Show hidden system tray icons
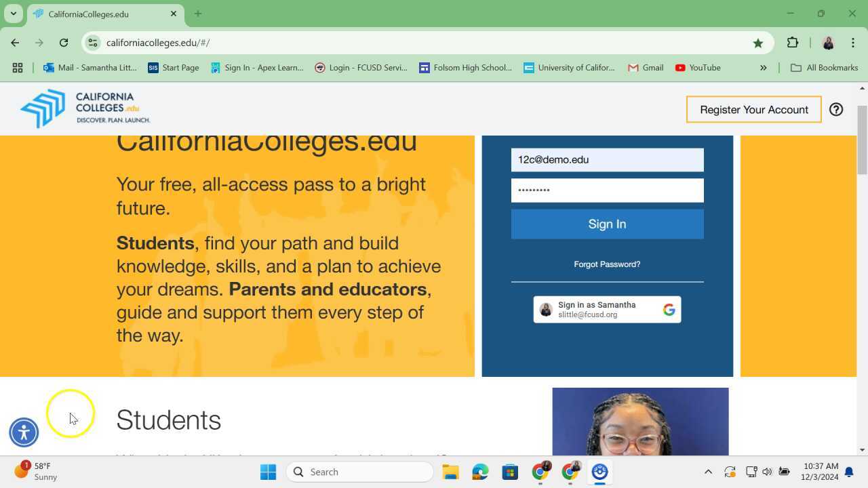The image size is (868, 488). [708, 472]
